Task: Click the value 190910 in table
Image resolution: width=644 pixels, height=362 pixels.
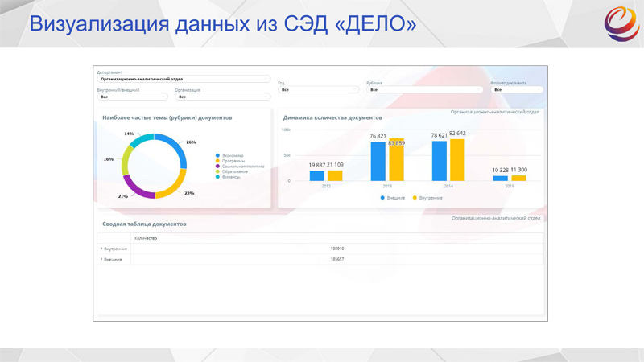Action: coord(337,249)
